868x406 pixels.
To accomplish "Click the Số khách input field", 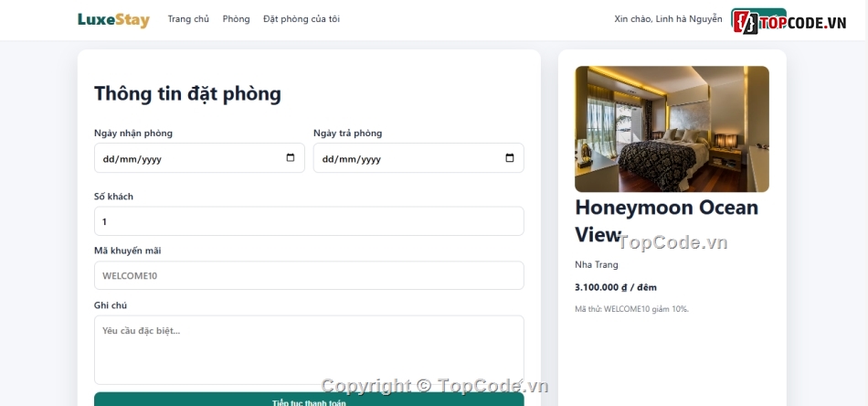I will (x=309, y=221).
